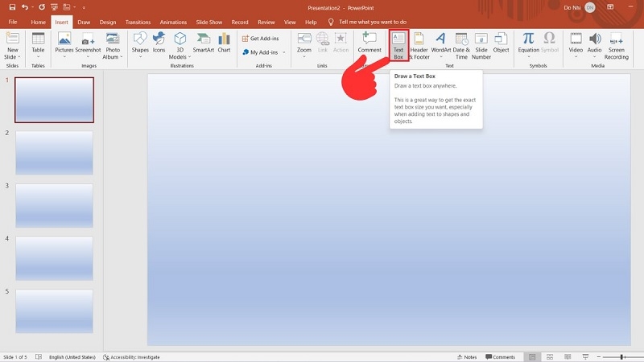Switch to the Review tab
Image resolution: width=644 pixels, height=362 pixels.
click(x=266, y=23)
